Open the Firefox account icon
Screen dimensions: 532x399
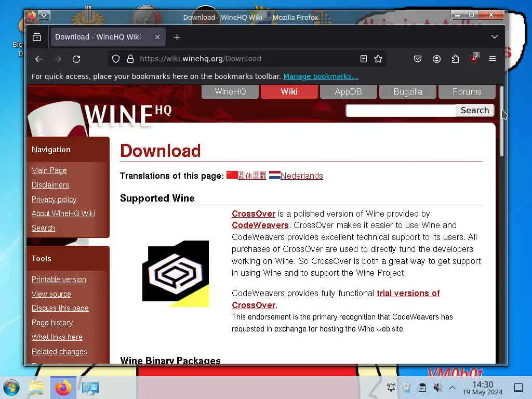(x=436, y=59)
